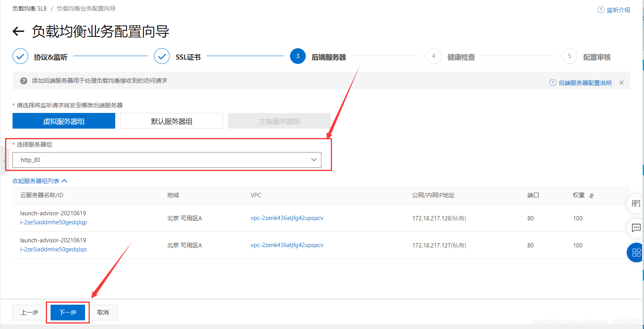Click the 后端服务器 step label
This screenshot has width=644, height=329.
tap(329, 57)
